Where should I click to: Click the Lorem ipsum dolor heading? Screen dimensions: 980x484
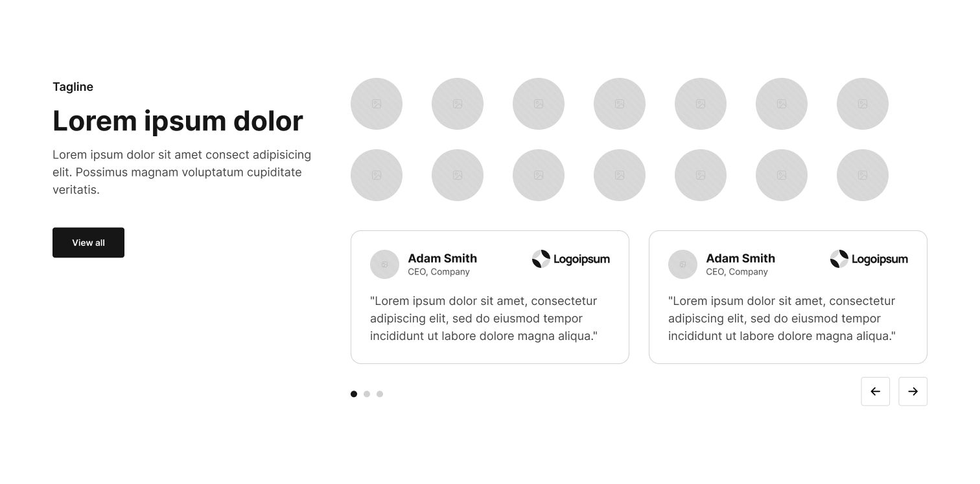click(178, 121)
